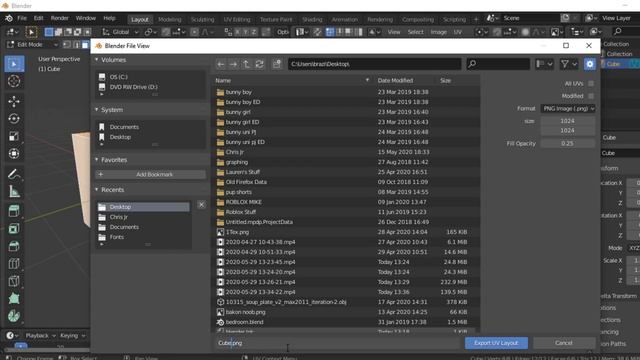Open display mode dropdown in file view
This screenshot has width=640, height=360.
[544, 64]
